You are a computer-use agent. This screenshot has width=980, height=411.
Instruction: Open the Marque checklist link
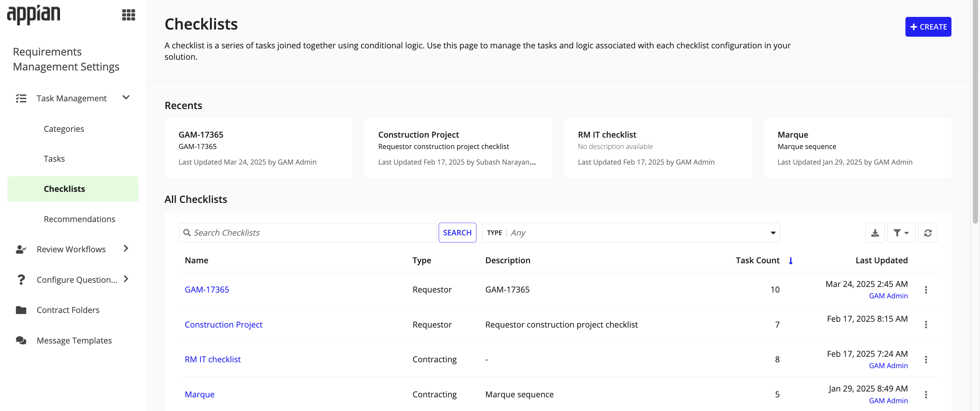(200, 395)
